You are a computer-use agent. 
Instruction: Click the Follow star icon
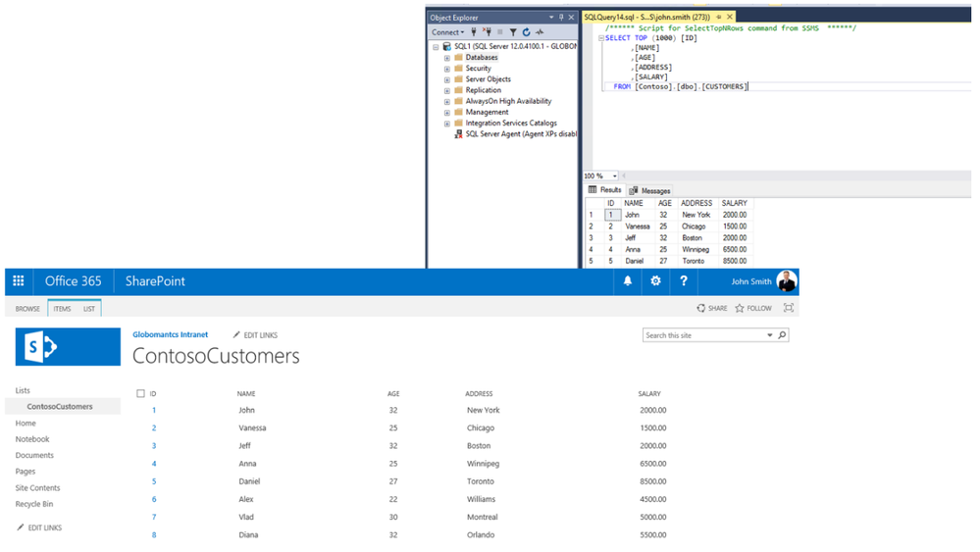coord(740,308)
